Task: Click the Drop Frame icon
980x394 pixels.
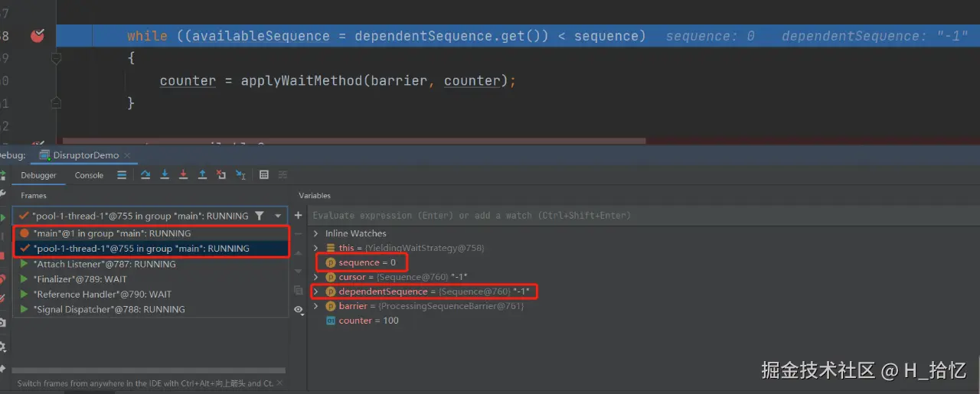Action: 221,175
